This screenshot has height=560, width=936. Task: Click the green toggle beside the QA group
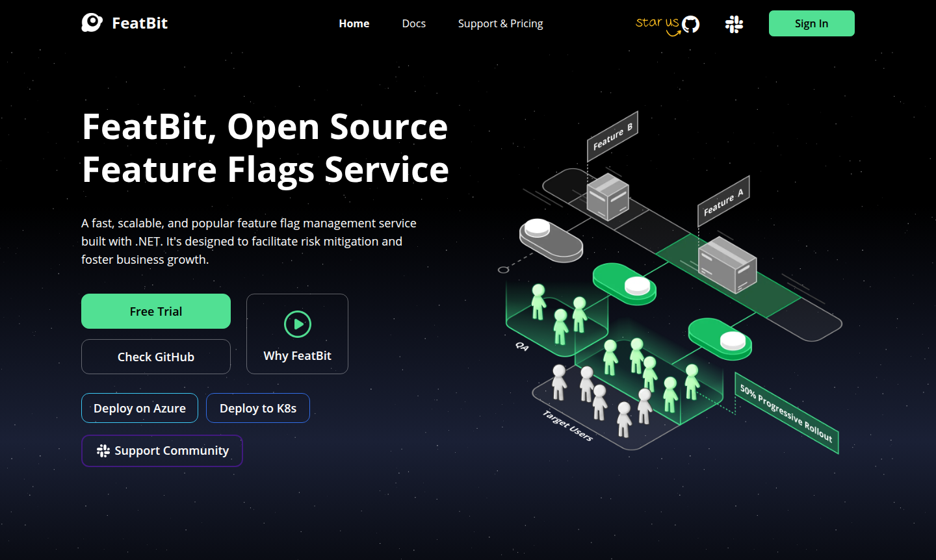[x=625, y=283]
